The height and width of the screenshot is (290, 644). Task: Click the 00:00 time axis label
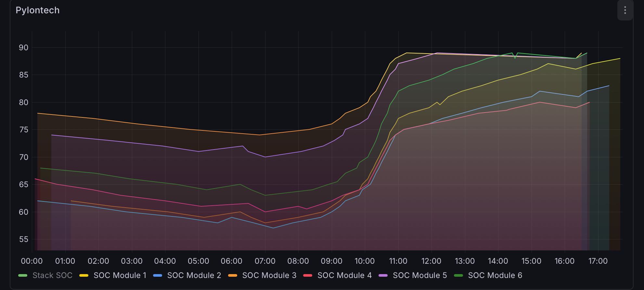(32, 261)
